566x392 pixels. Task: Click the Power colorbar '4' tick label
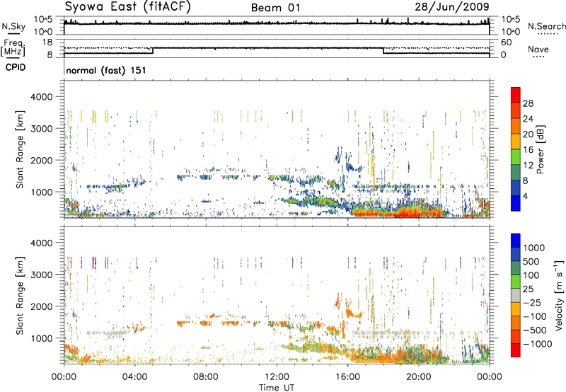click(x=525, y=196)
